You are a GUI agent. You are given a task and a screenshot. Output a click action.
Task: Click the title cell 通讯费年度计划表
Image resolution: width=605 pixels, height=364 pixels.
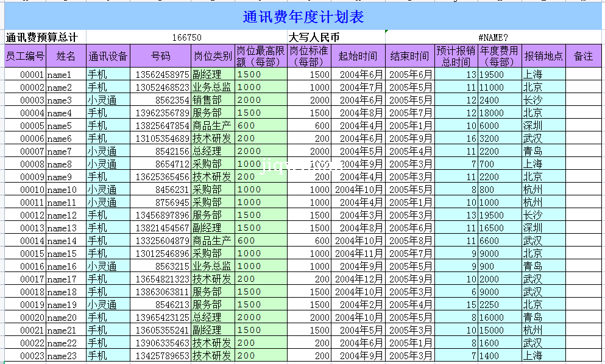click(x=303, y=17)
